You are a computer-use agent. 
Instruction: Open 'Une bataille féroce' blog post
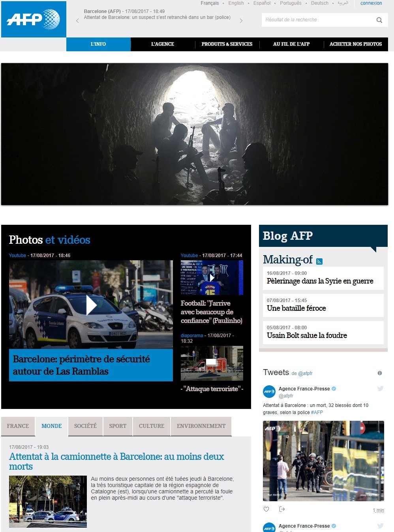coord(296,308)
